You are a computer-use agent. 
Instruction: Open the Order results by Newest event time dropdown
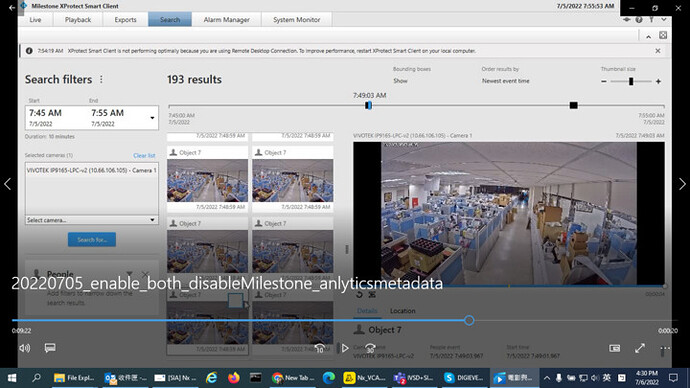506,81
